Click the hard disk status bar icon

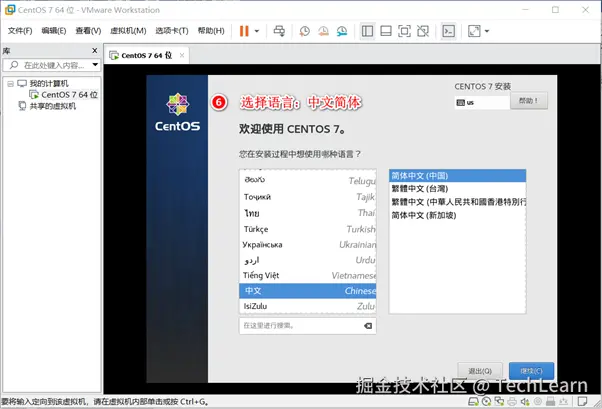(473, 402)
